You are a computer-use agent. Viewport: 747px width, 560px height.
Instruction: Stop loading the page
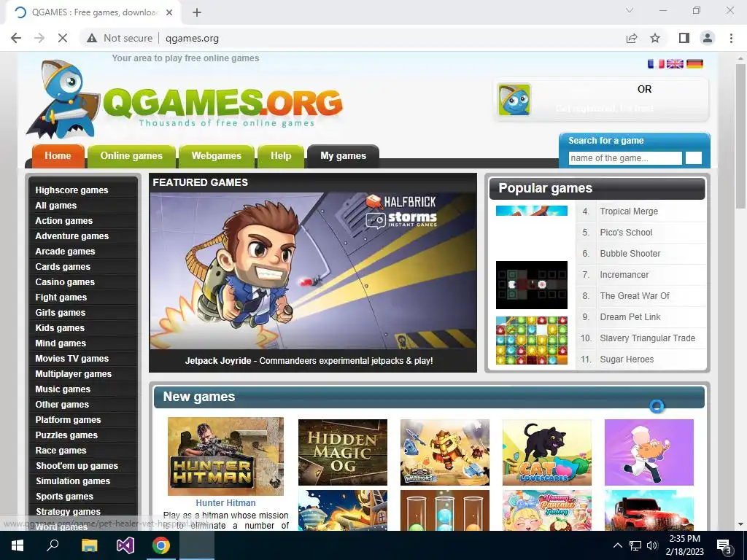63,38
